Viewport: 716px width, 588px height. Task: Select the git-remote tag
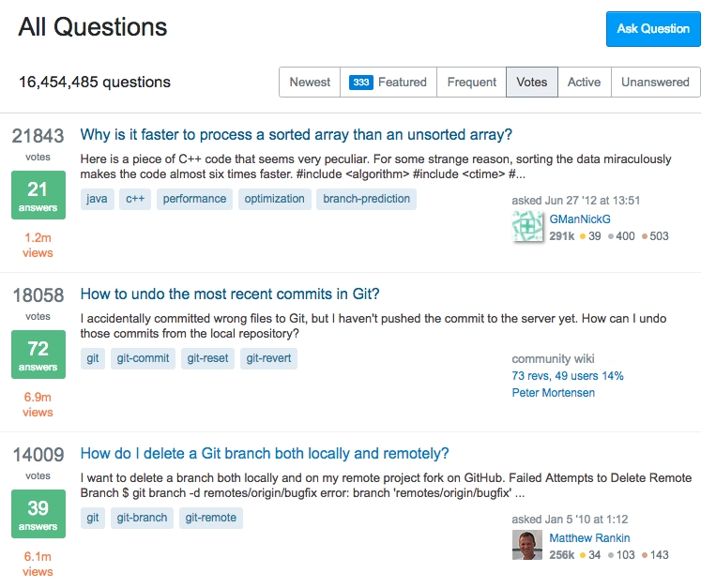click(x=210, y=518)
